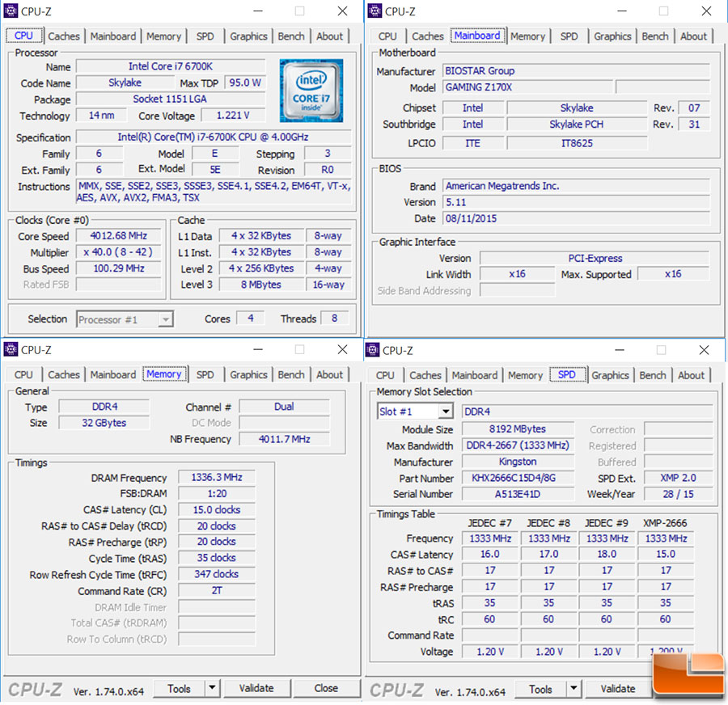Image resolution: width=728 pixels, height=705 pixels.
Task: Expand Tools dropdown arrow in Memory window
Action: (212, 688)
